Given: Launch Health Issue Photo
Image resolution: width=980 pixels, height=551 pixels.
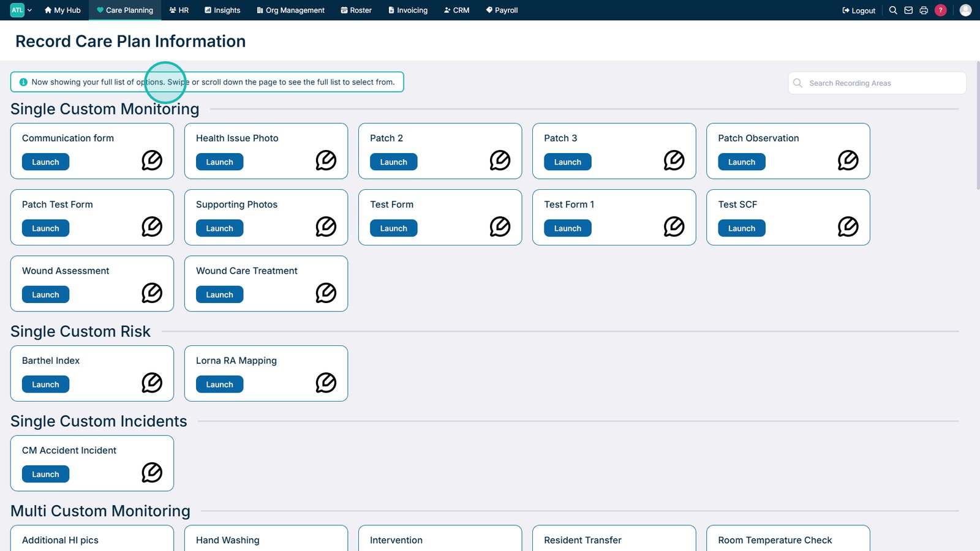Looking at the screenshot, I should [220, 162].
